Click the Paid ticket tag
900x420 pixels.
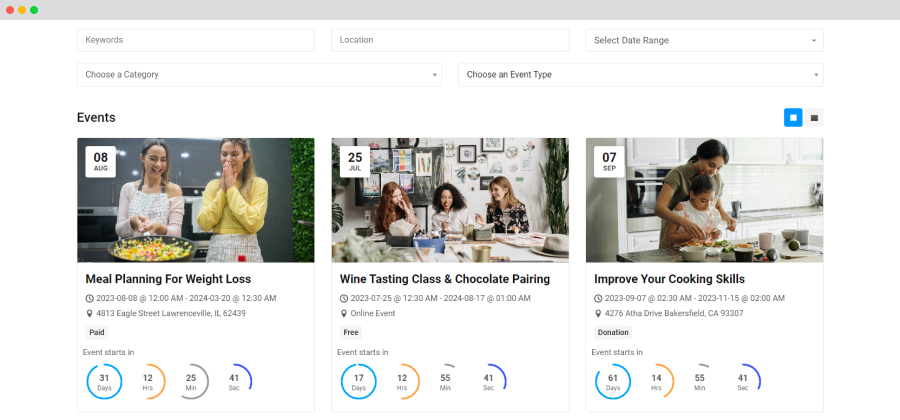[x=97, y=332]
